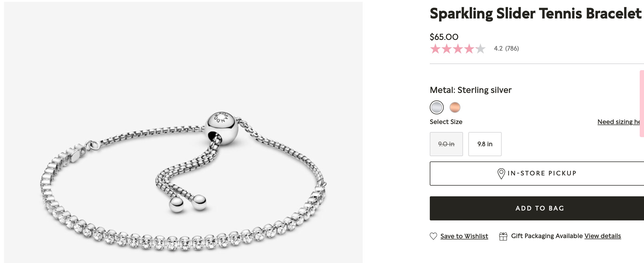Open IN-STORE PICKUP options
This screenshot has width=644, height=263.
(540, 173)
